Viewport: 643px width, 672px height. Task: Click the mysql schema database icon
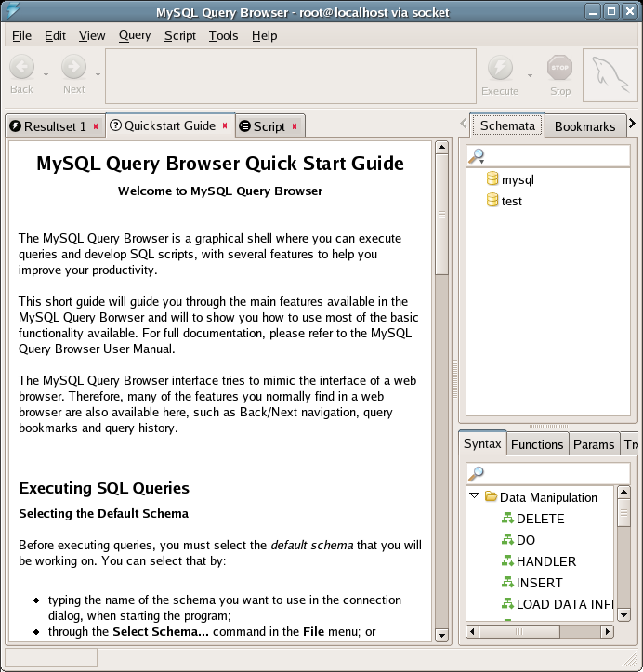[x=492, y=178]
